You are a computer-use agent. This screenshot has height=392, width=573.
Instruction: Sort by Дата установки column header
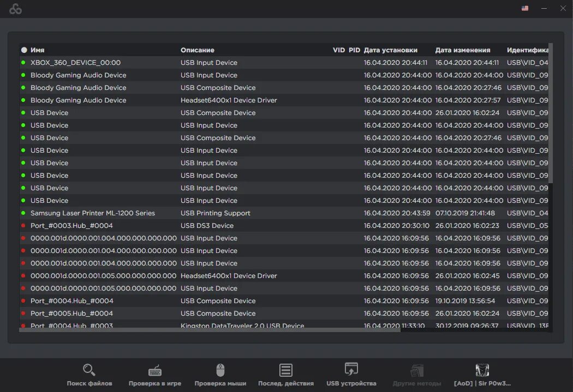coord(390,50)
